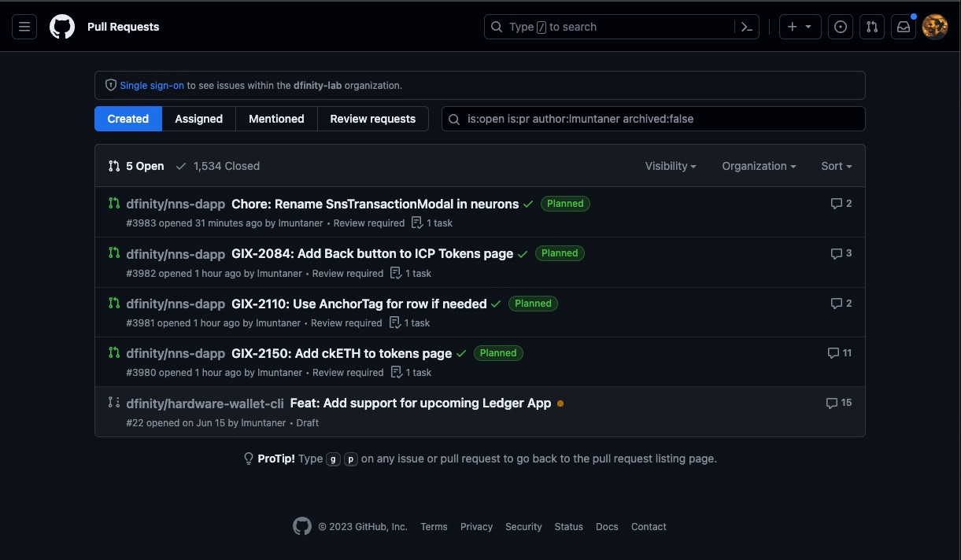Open the issues circle icon in header
The height and width of the screenshot is (560, 961).
(841, 27)
